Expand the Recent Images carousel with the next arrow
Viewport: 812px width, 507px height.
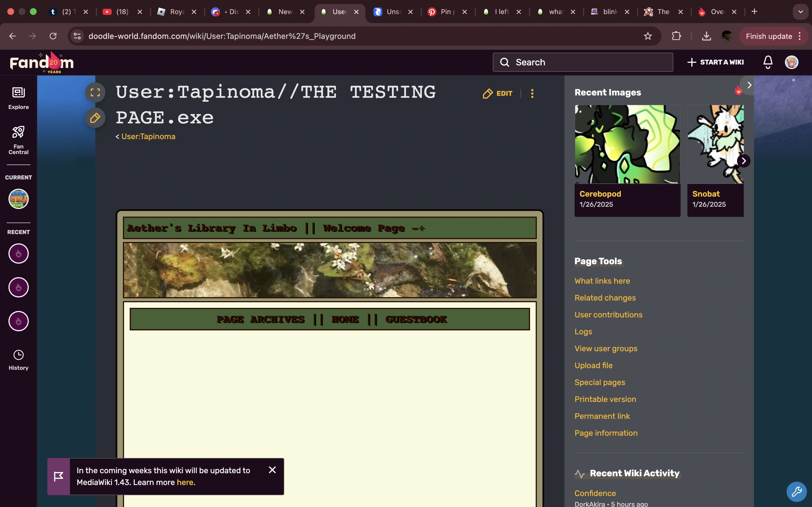[x=743, y=161]
